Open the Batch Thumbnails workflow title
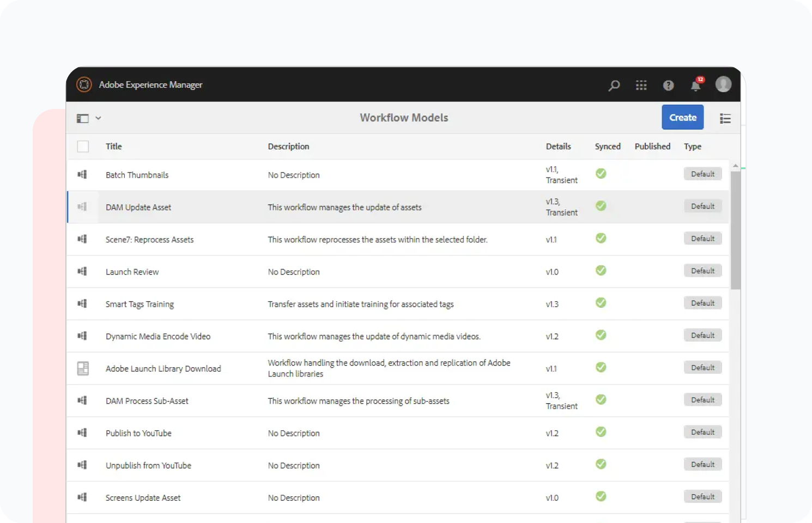 [x=137, y=175]
